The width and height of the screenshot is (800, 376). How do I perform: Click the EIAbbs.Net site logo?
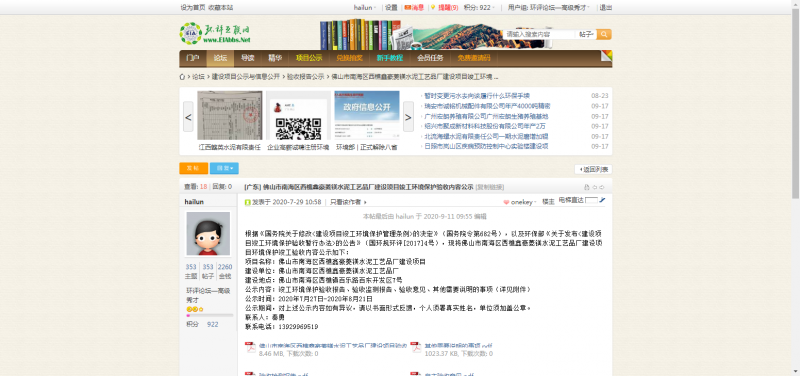[215, 33]
